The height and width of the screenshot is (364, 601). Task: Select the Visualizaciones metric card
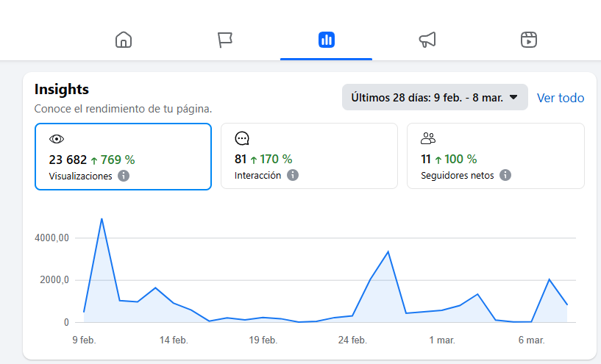[123, 157]
